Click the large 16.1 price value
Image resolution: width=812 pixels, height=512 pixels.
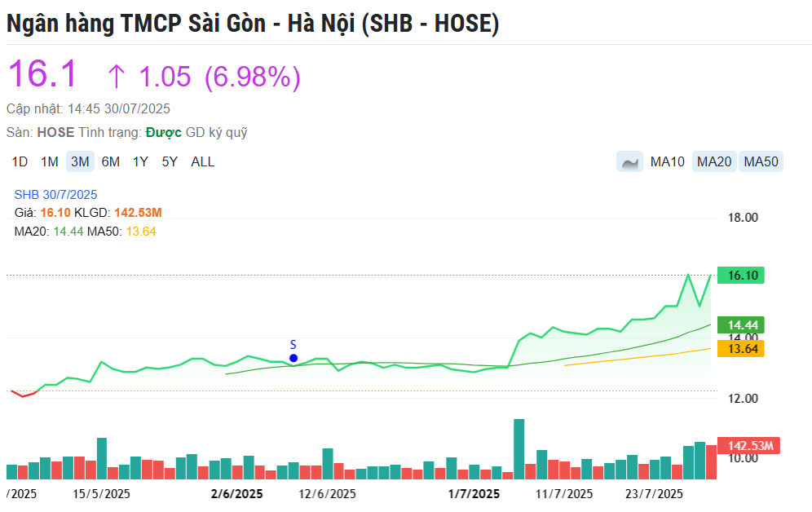point(42,73)
